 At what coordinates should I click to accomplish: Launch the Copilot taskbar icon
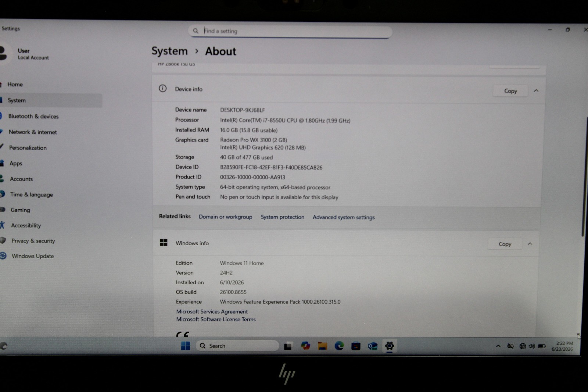[305, 346]
